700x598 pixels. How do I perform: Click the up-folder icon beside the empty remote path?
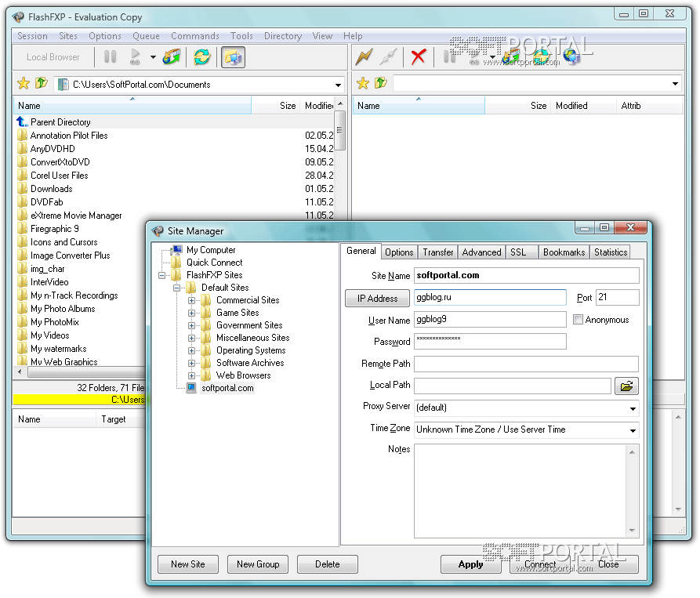[x=381, y=83]
